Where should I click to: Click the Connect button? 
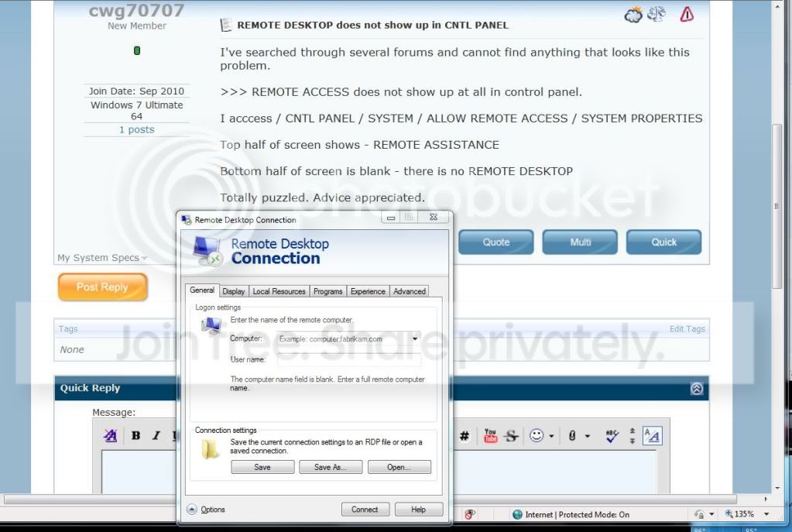[365, 510]
